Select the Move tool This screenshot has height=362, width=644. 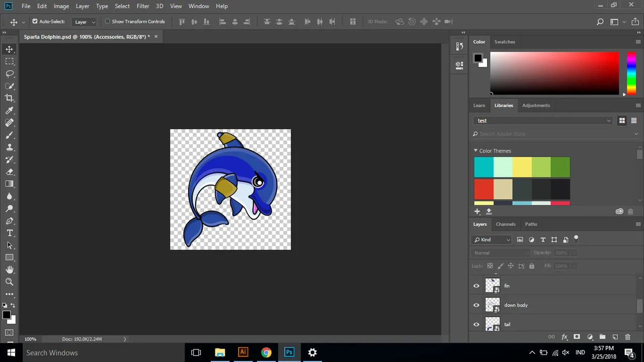click(x=10, y=49)
